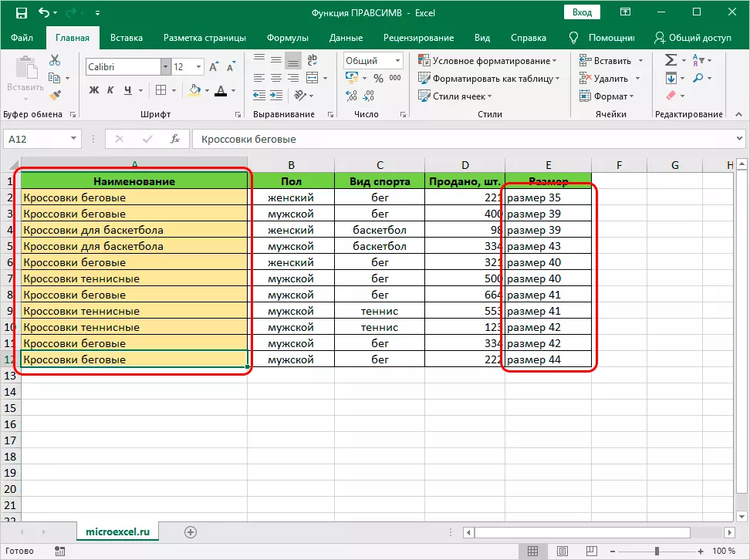The height and width of the screenshot is (560, 750).
Task: Toggle underline formatting Ч
Action: pyautogui.click(x=128, y=90)
